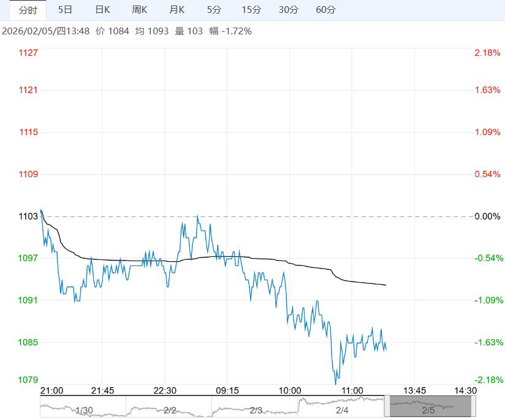505x420 pixels.
Task: Select the 1/30 day thumbnail in the navigator
Action: [x=84, y=408]
